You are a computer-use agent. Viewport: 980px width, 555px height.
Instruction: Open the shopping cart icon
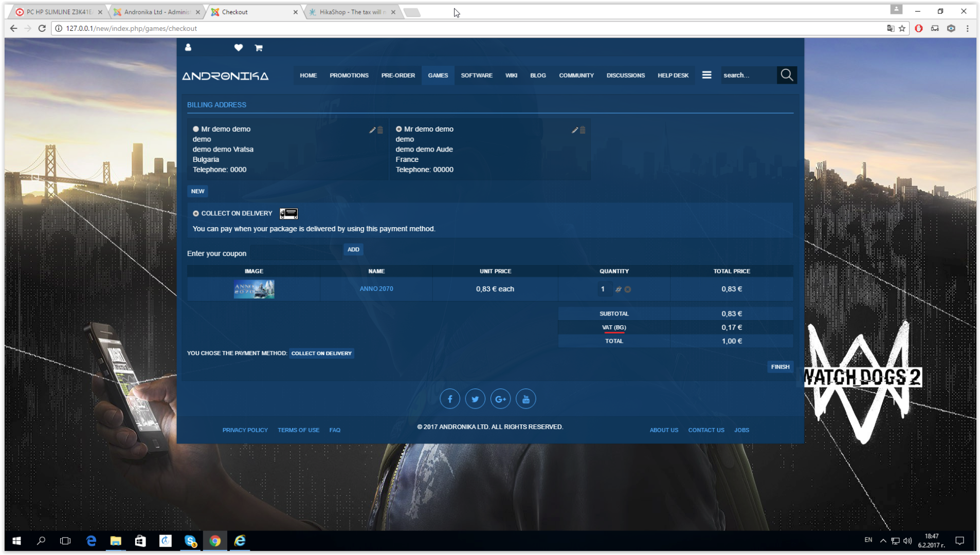tap(259, 48)
